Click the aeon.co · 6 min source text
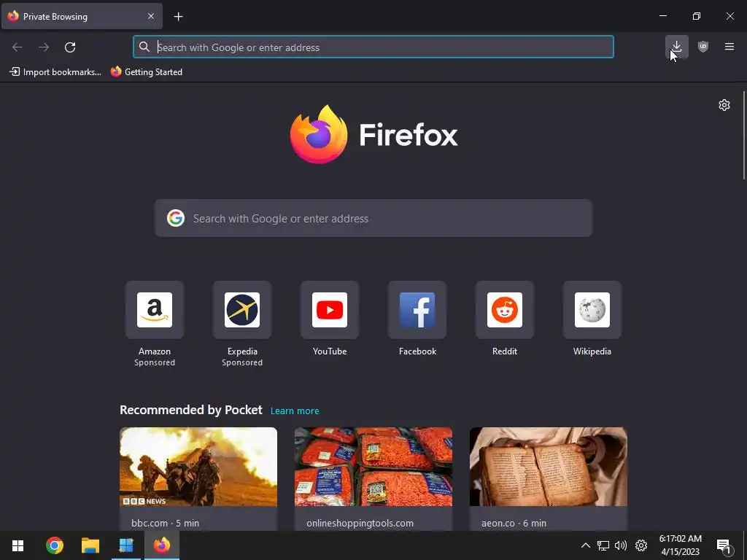Viewport: 747px width, 560px height. tap(514, 523)
